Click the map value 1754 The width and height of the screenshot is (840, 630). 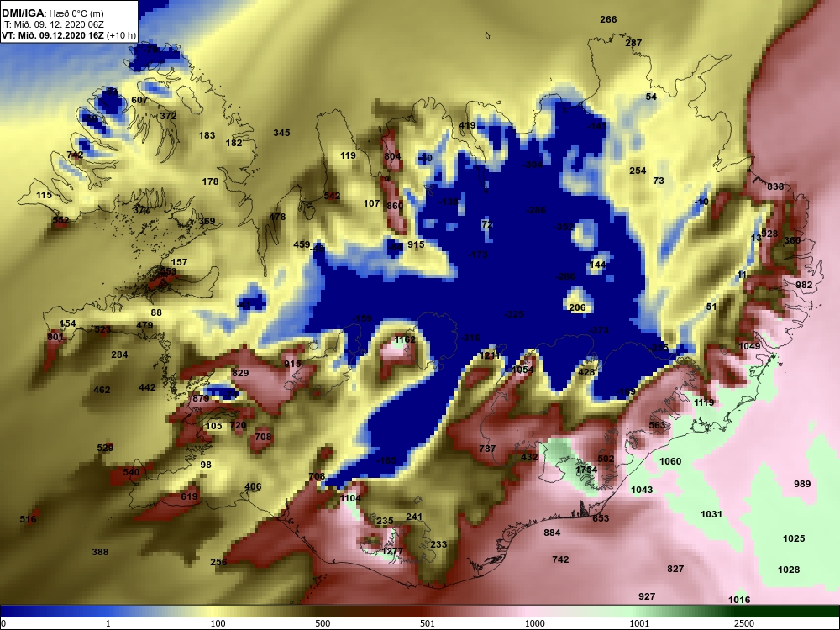[x=586, y=470]
